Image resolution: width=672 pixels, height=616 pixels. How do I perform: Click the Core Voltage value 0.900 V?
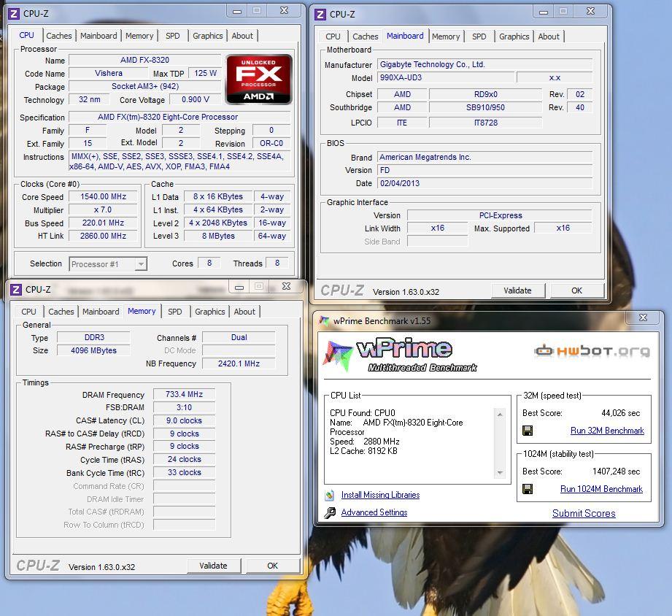tap(196, 99)
